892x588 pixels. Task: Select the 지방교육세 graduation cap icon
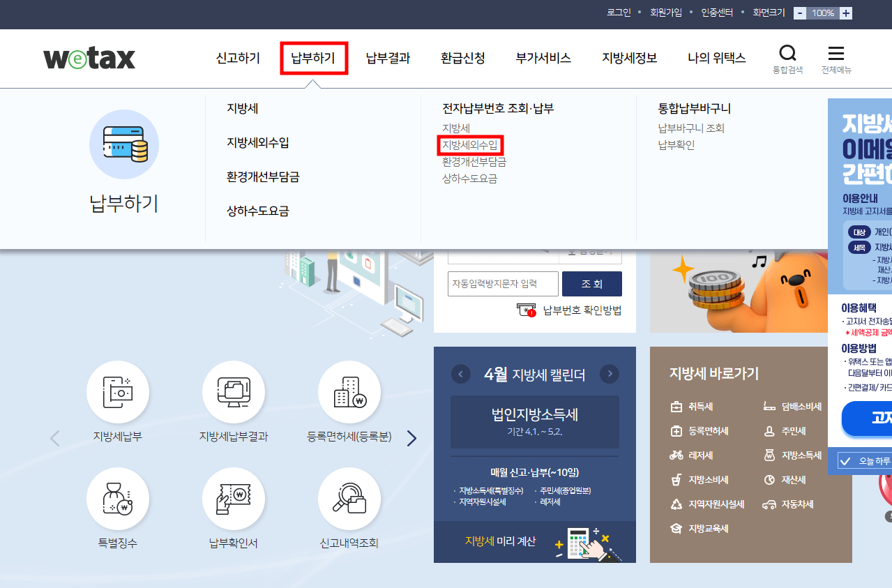(x=676, y=529)
